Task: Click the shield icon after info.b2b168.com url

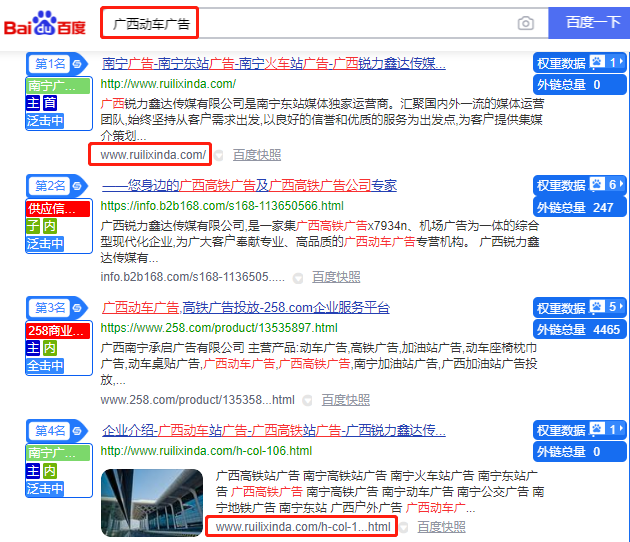Action: coord(298,278)
